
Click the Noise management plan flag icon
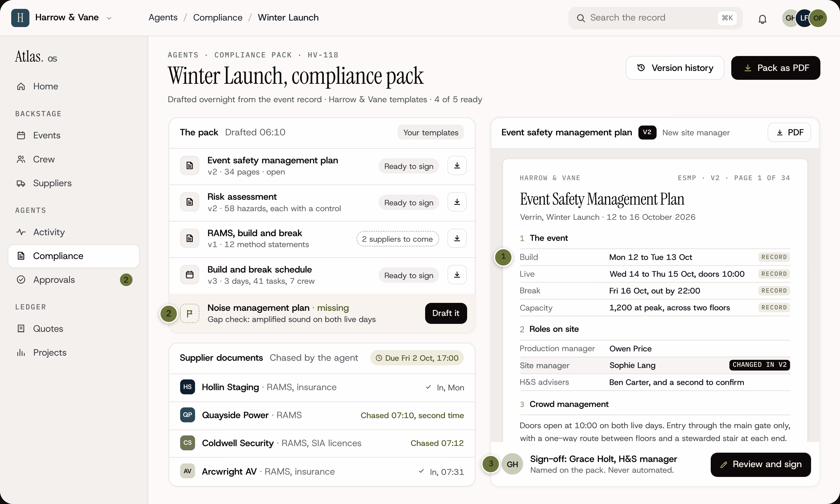(189, 313)
